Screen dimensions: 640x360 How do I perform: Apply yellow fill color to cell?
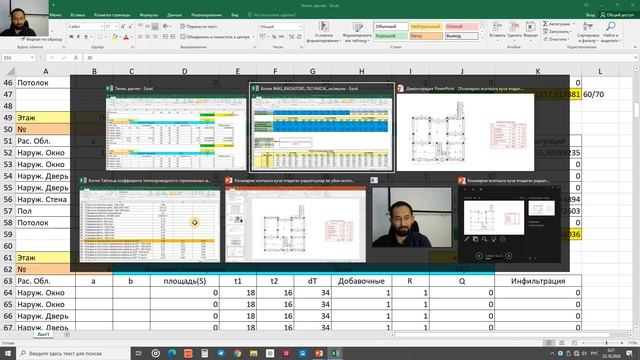[x=115, y=37]
